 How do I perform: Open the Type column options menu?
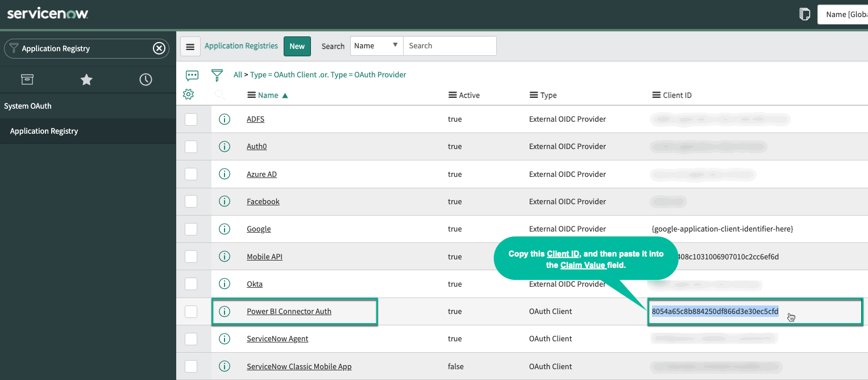coord(533,96)
